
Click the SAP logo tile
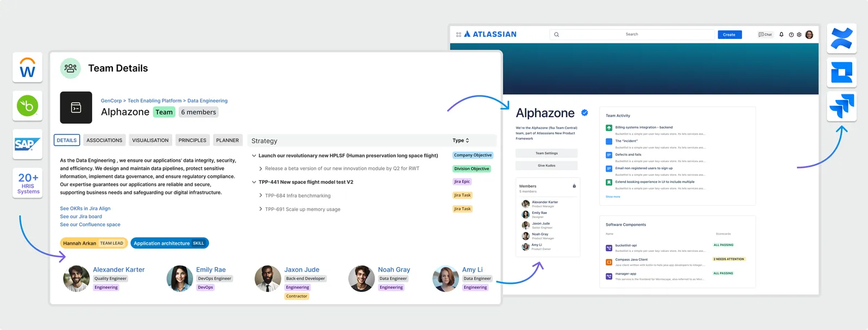(27, 144)
